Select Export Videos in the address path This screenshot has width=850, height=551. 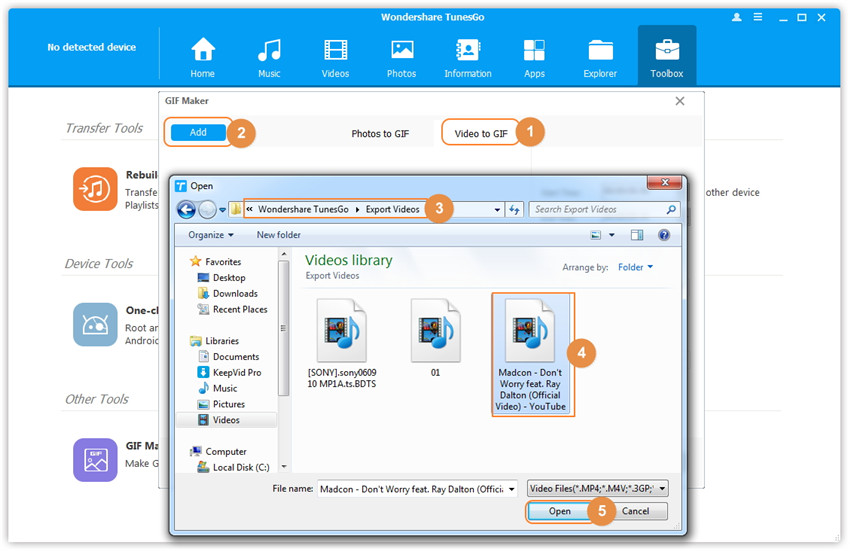click(x=392, y=209)
